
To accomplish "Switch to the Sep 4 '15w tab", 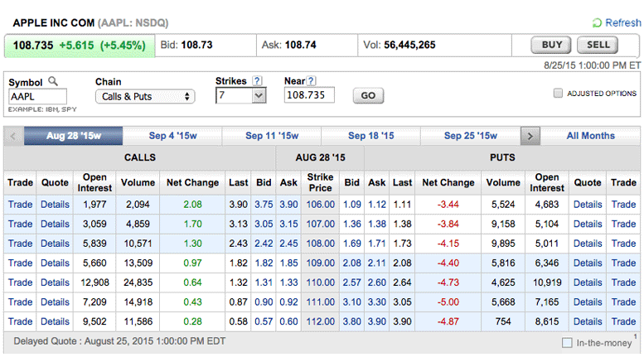I will point(172,136).
